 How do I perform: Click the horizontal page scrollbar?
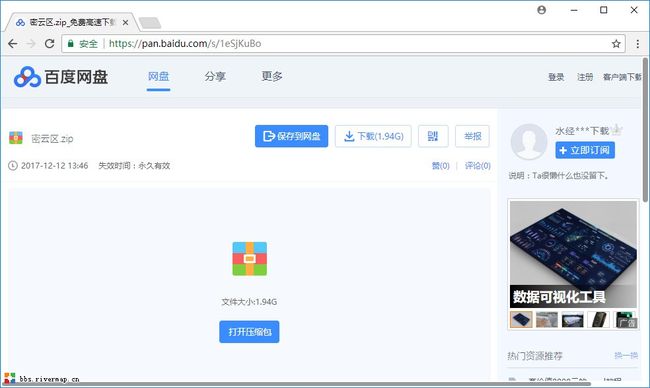tap(296, 384)
